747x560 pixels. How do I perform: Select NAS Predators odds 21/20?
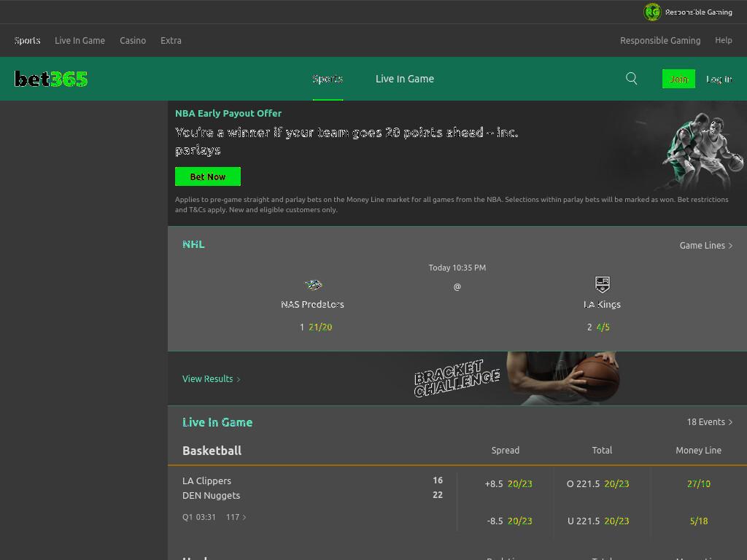click(x=316, y=327)
